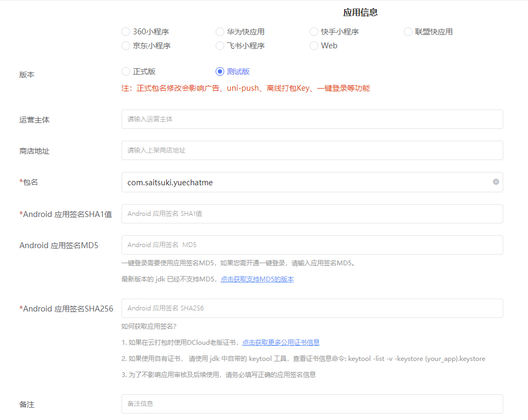Select the 360小程序 radio option
Image resolution: width=528 pixels, height=420 pixels.
[126, 32]
